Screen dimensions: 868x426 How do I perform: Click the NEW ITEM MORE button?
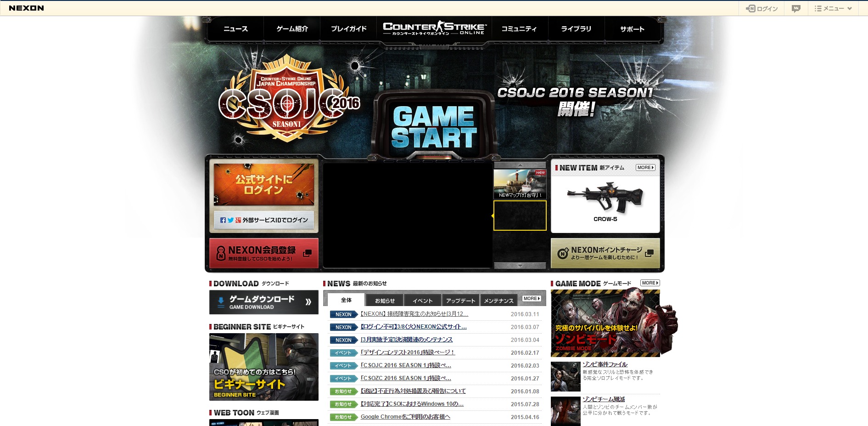point(645,168)
